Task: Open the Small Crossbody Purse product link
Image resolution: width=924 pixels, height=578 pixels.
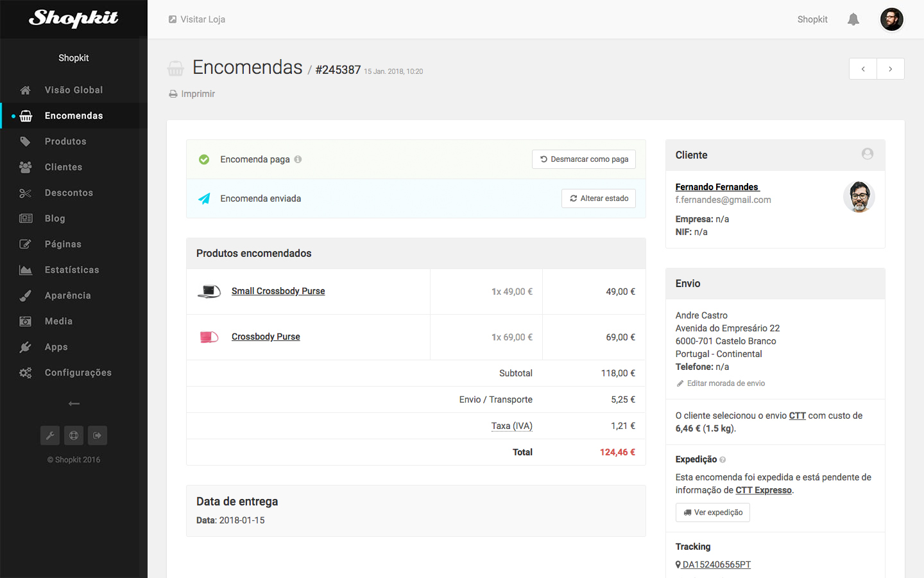Action: point(278,290)
